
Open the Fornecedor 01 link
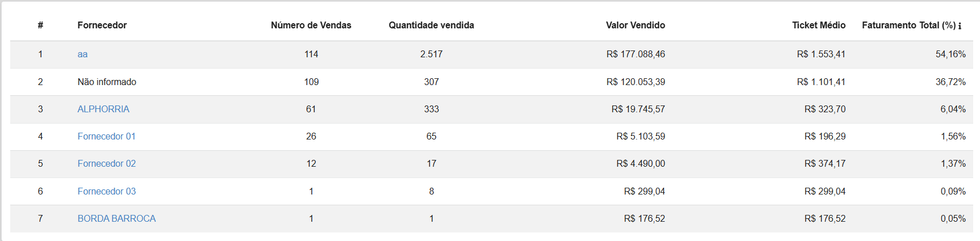click(x=106, y=136)
